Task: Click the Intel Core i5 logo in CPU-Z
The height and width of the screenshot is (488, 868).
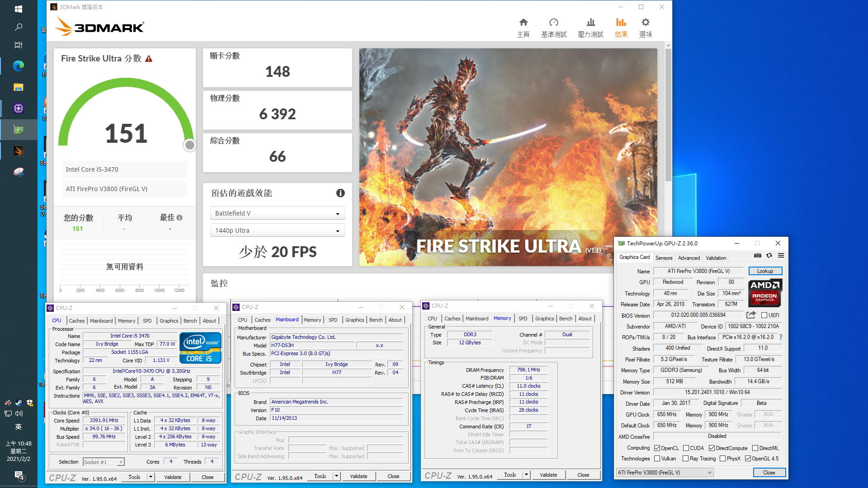Action: coord(200,348)
